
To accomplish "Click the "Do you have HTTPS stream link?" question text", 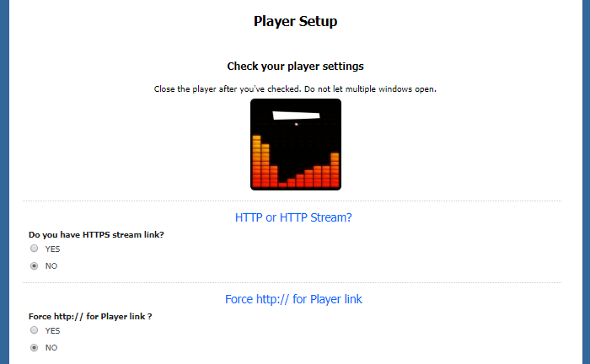I will (x=96, y=234).
